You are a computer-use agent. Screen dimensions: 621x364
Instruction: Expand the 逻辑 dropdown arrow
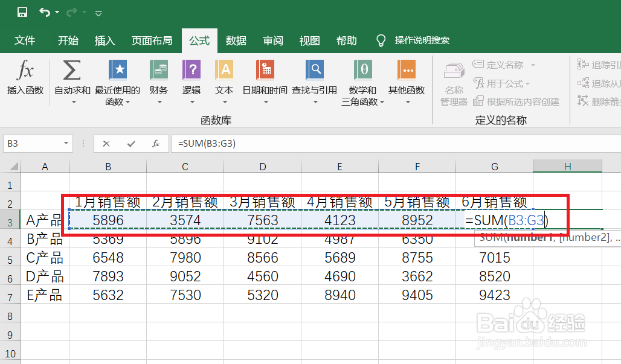pyautogui.click(x=192, y=102)
